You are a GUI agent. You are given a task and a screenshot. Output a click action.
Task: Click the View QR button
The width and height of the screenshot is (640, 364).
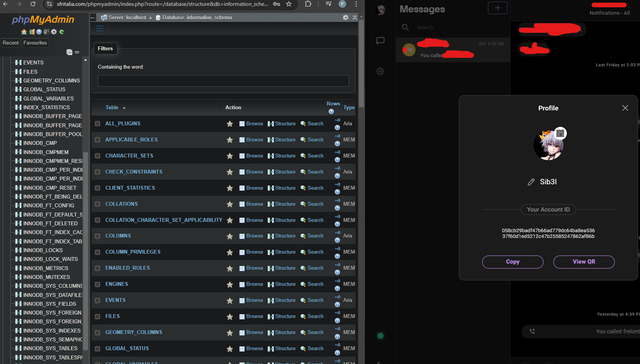pos(584,262)
